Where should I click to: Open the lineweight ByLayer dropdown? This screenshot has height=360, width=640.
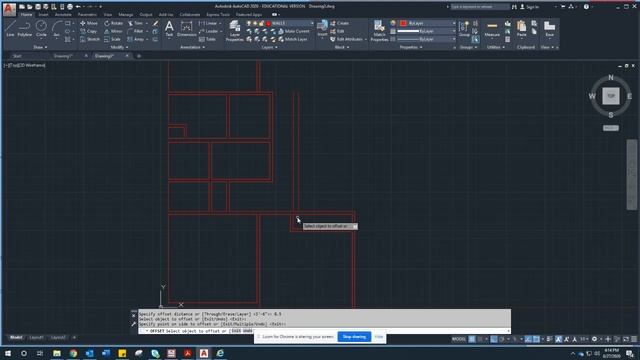coord(427,31)
